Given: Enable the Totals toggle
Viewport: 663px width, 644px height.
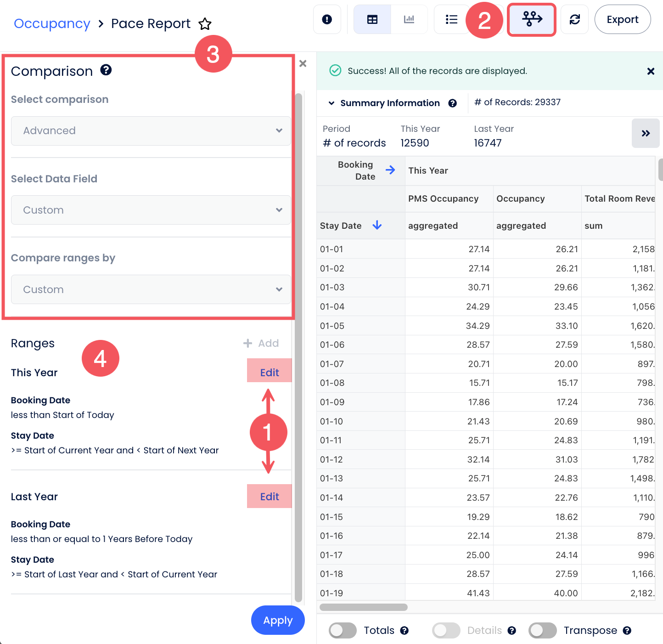Looking at the screenshot, I should 343,630.
